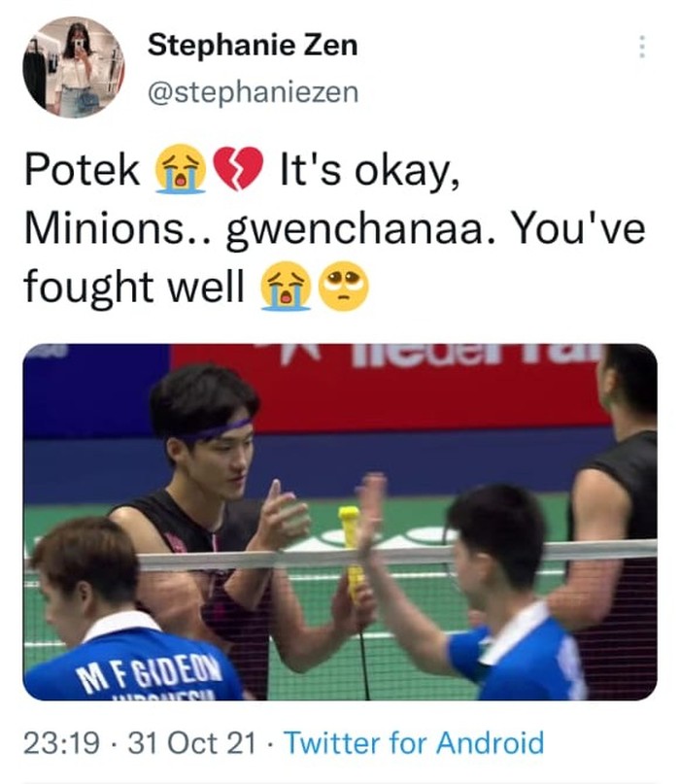Open Stephanie Zen's profile avatar
Image resolution: width=680 pixels, height=784 pixels.
click(x=74, y=67)
